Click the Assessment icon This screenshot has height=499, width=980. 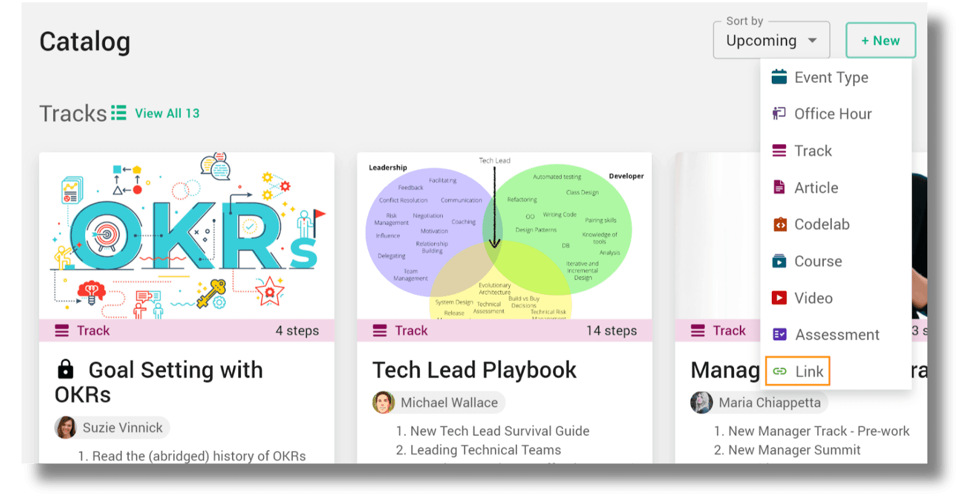tap(780, 334)
